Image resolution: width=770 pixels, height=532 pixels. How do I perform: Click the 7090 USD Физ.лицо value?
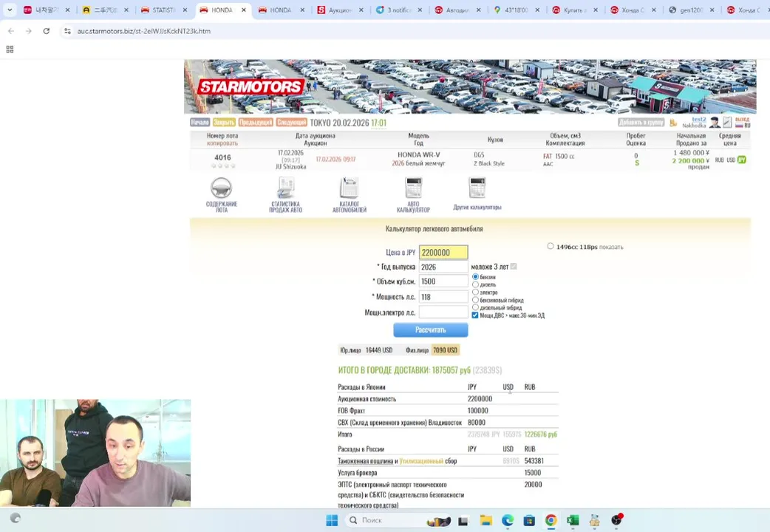point(446,350)
